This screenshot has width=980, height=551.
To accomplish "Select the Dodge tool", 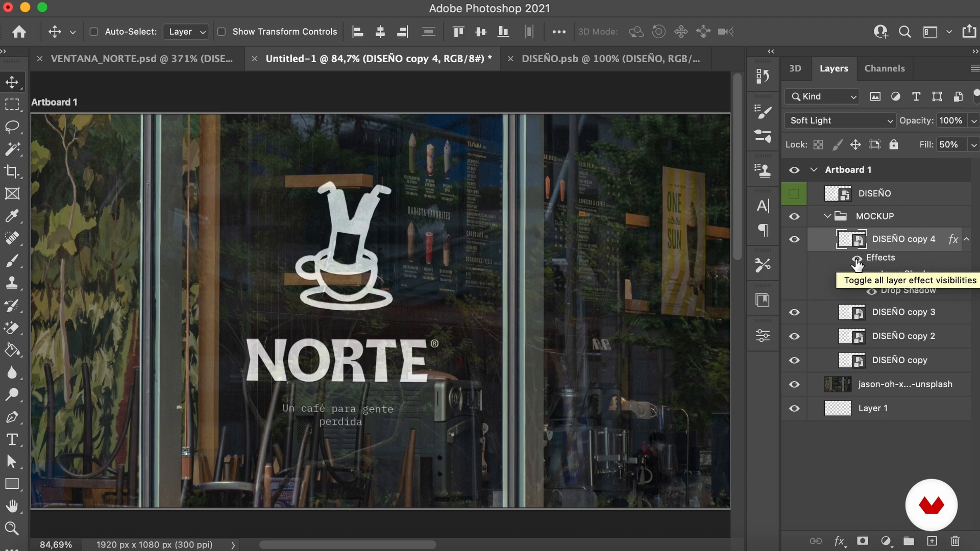I will (x=12, y=395).
